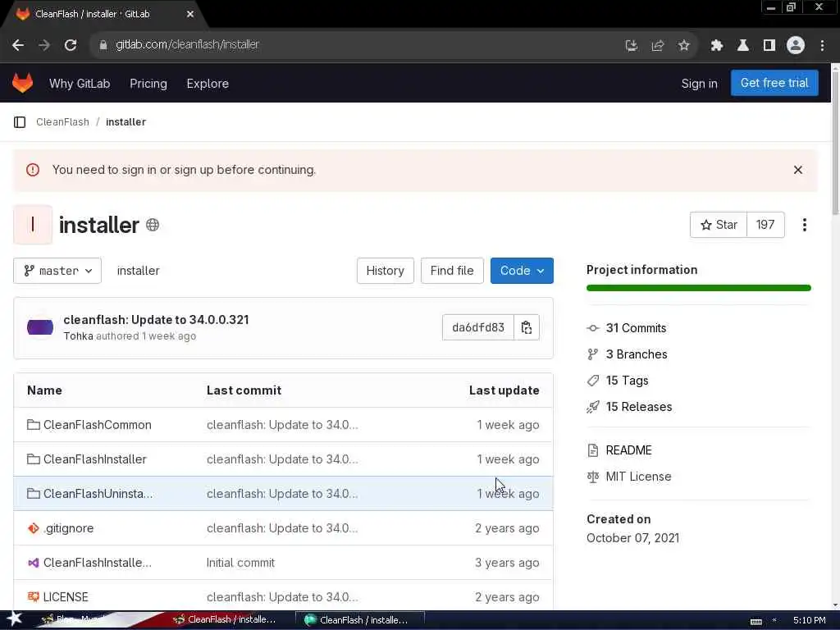The width and height of the screenshot is (840, 630).
Task: Open project actions three-dot menu
Action: (804, 225)
